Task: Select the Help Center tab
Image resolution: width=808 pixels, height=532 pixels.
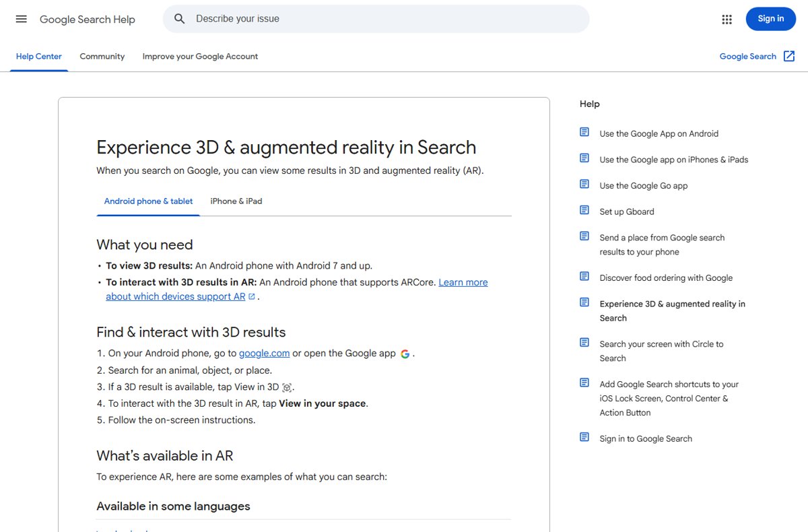Action: (x=39, y=57)
